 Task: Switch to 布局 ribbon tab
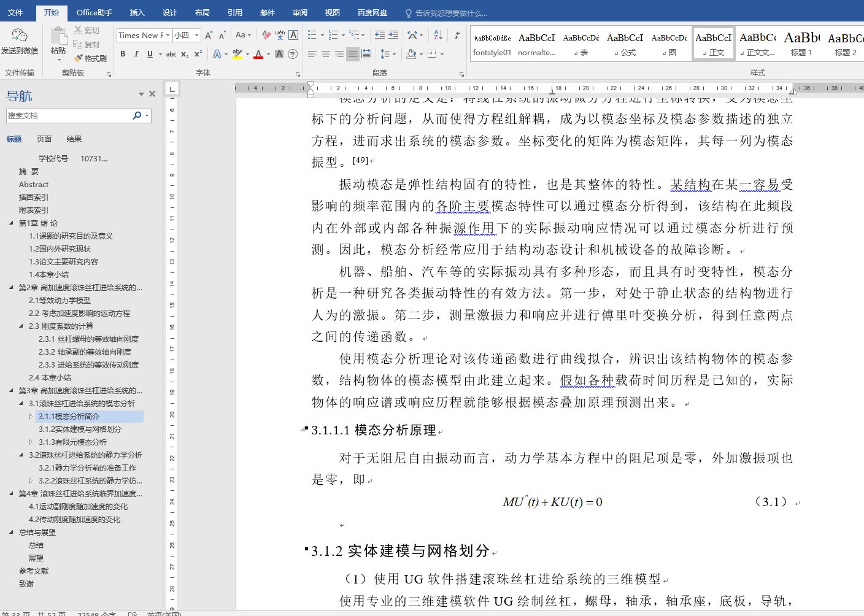(x=202, y=12)
